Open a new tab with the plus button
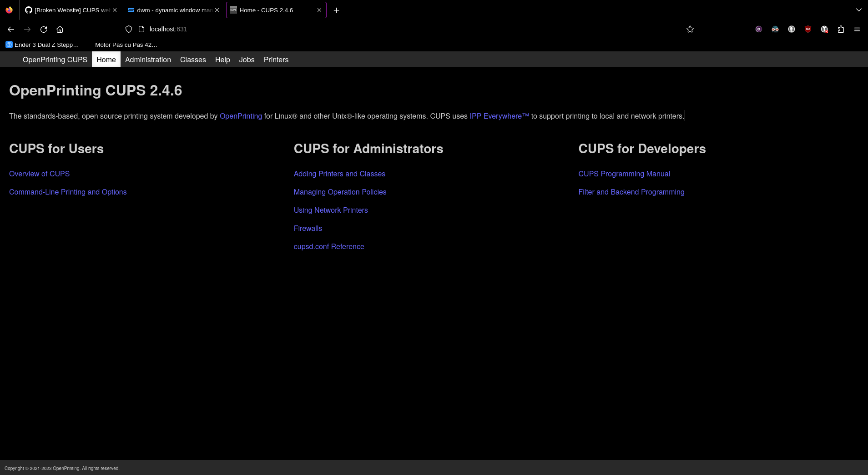The image size is (868, 475). [337, 10]
